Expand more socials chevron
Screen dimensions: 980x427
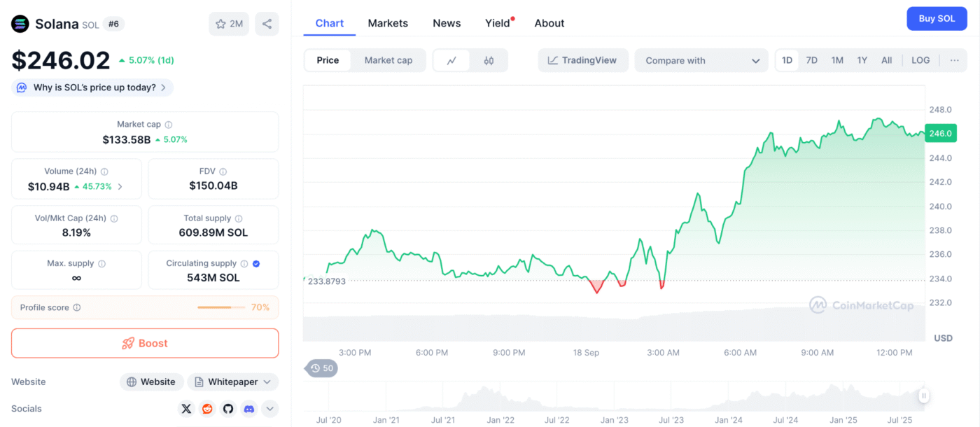270,409
